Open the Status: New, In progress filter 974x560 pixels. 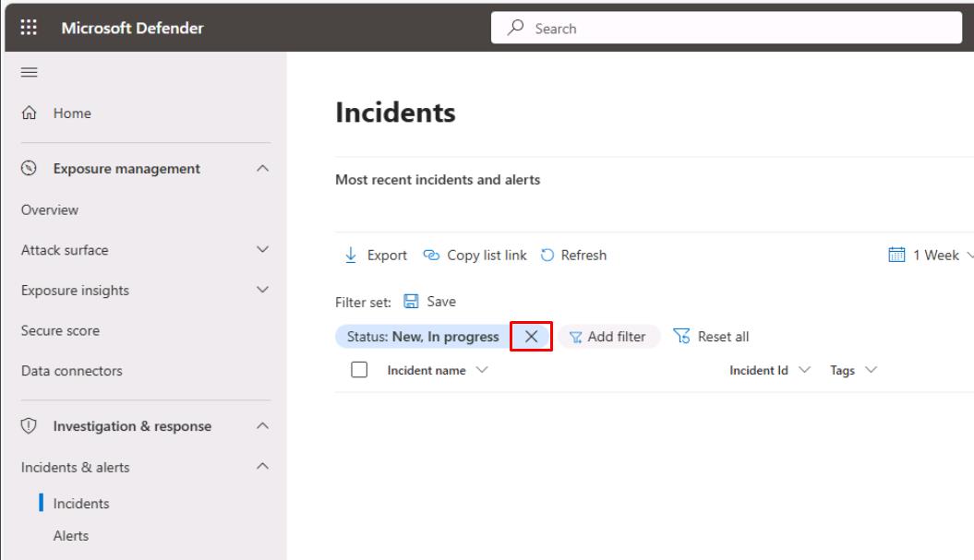tap(423, 337)
